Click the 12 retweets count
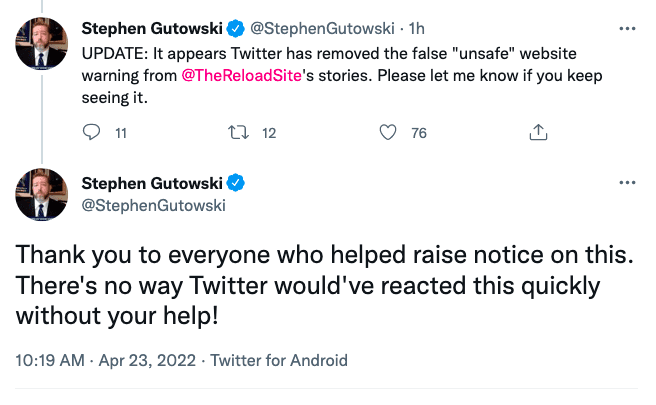Viewport: 656px width, 405px height. (x=269, y=132)
